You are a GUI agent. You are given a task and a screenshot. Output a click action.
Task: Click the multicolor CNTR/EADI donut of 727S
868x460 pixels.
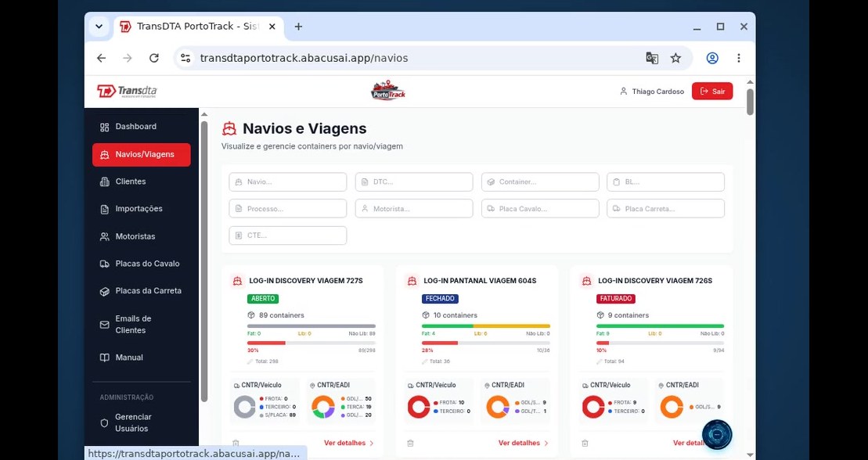(323, 407)
